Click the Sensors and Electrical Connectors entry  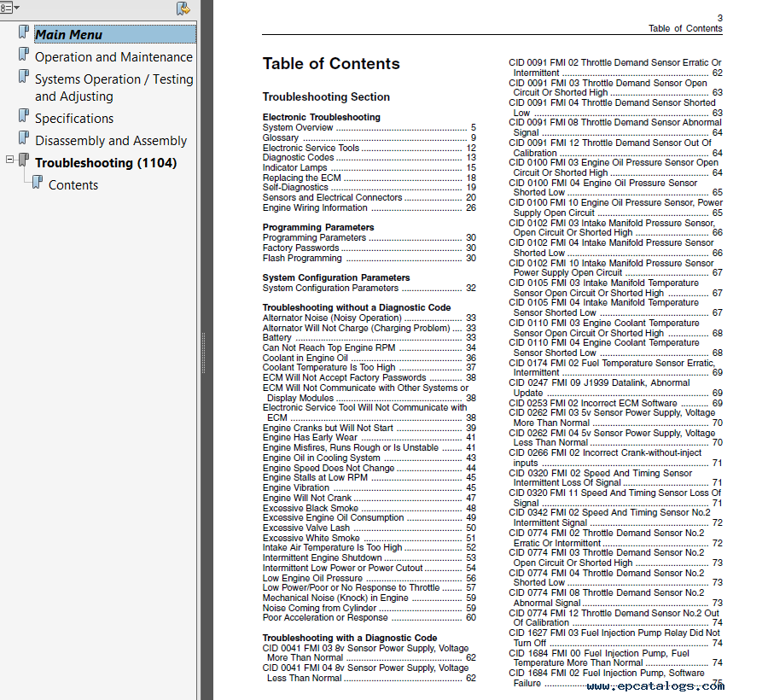click(x=369, y=197)
